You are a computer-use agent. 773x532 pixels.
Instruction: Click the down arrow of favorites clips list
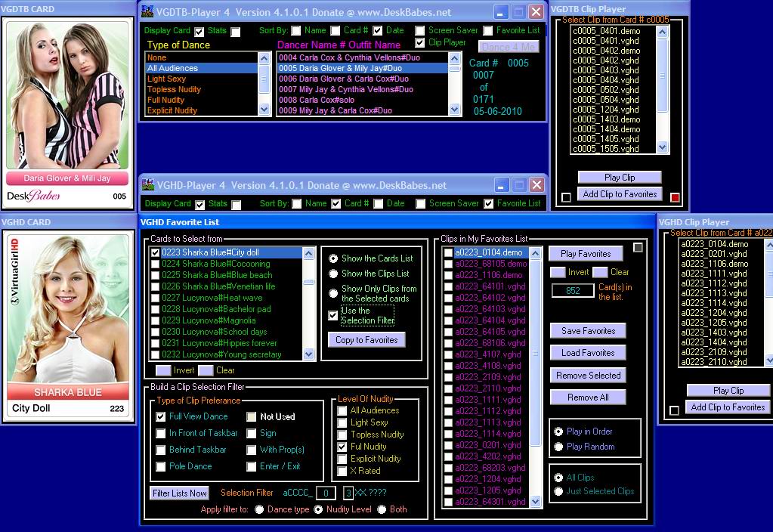536,501
